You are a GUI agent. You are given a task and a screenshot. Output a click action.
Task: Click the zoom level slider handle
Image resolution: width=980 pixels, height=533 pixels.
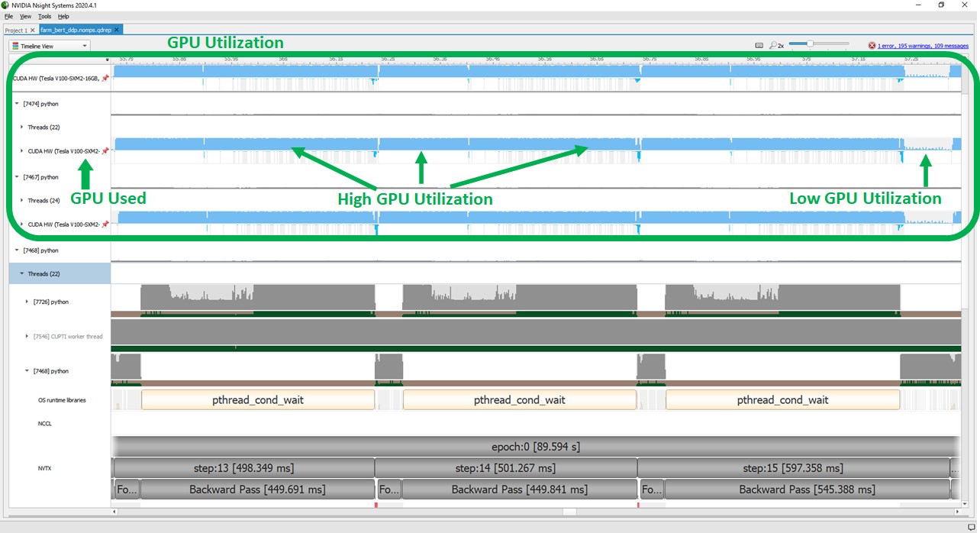pos(810,44)
